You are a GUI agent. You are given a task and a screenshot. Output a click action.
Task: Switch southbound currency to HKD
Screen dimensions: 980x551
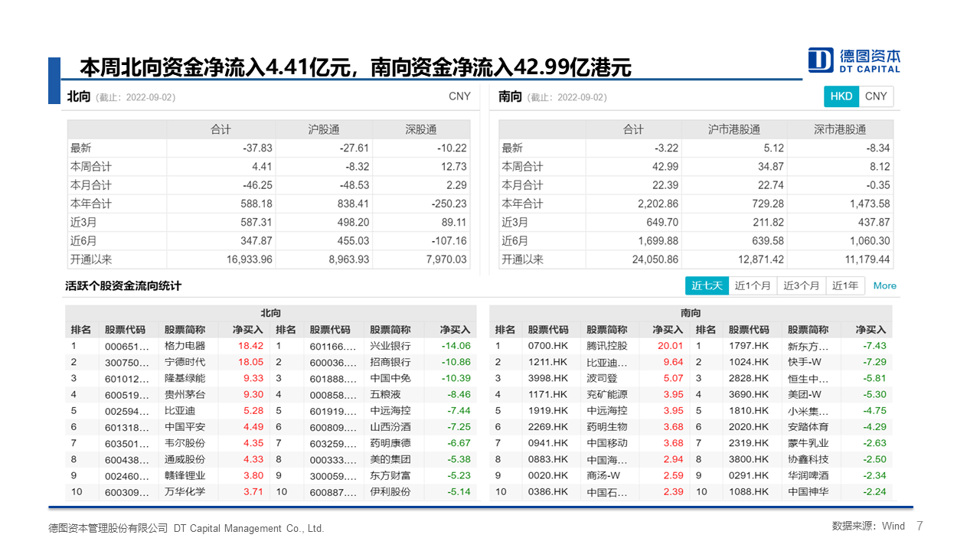pyautogui.click(x=841, y=96)
